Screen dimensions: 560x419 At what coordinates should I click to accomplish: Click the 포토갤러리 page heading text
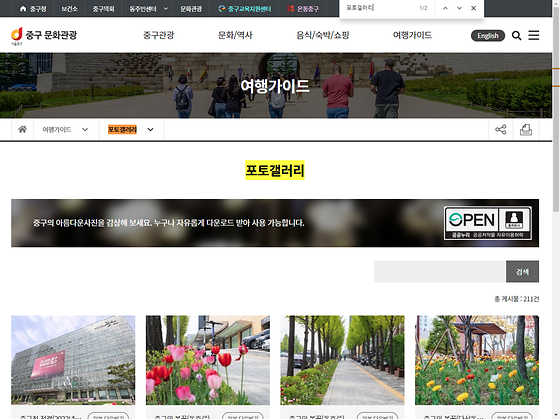pos(275,170)
